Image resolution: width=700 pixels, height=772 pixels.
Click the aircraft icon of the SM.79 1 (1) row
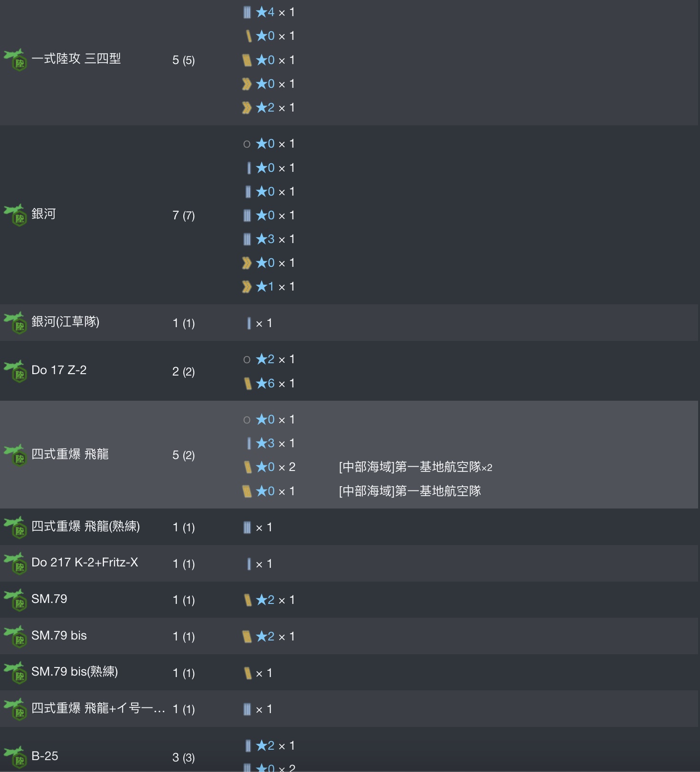click(15, 600)
